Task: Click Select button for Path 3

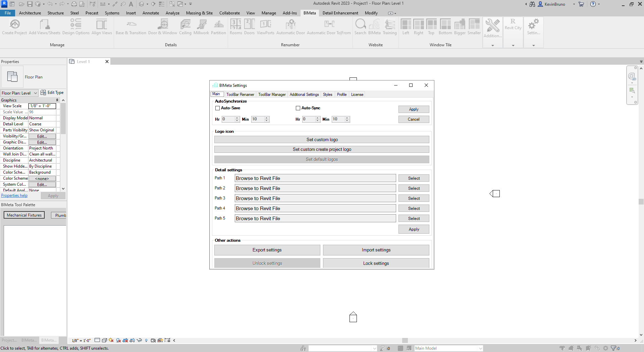Action: [x=414, y=198]
